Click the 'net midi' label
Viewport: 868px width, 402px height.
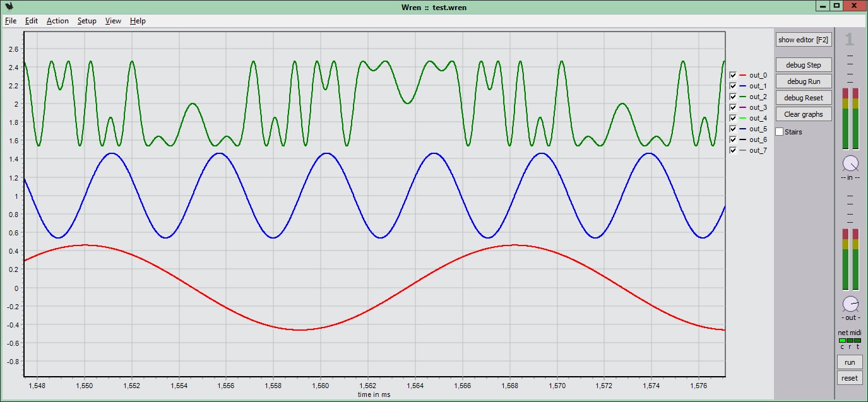point(850,333)
